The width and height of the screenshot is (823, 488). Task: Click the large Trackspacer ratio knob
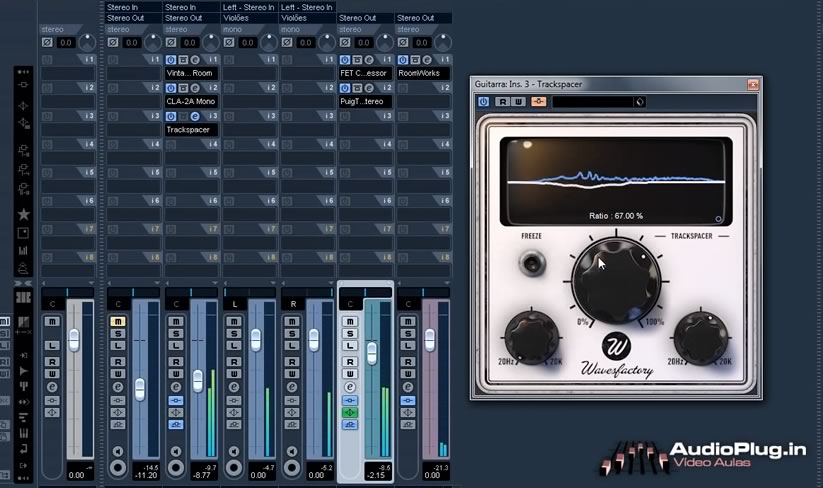(616, 282)
